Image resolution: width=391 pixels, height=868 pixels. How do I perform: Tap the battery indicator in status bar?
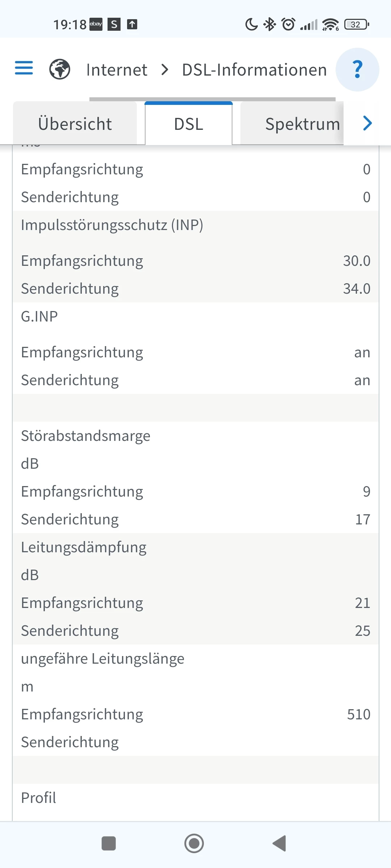coord(357,25)
